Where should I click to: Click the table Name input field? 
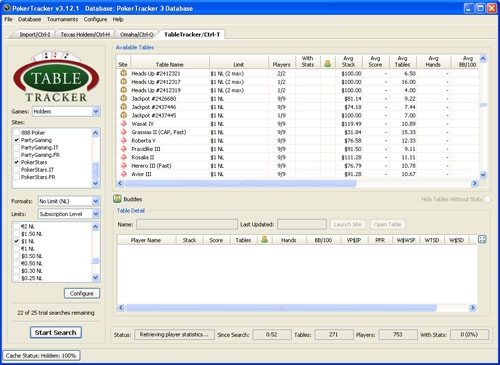[187, 224]
